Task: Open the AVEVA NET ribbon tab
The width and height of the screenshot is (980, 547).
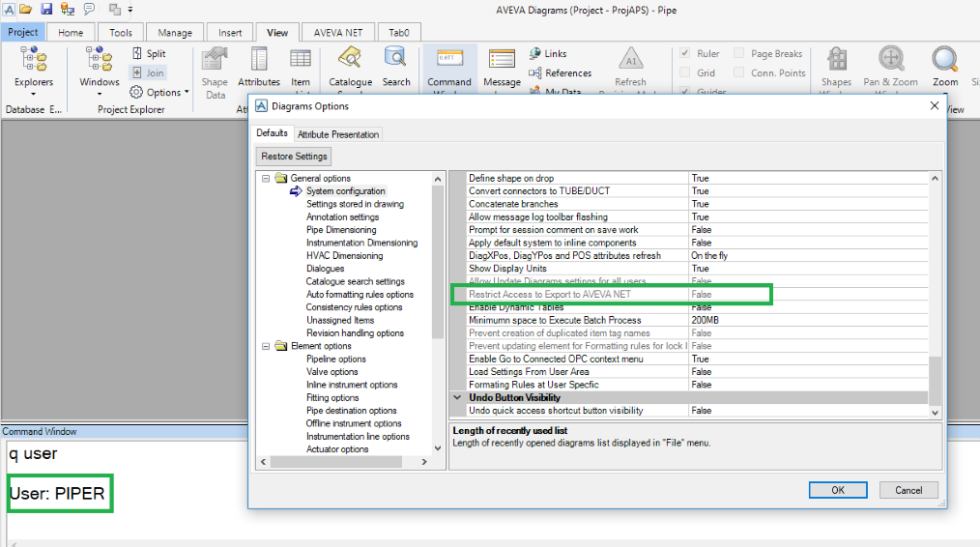Action: (337, 33)
